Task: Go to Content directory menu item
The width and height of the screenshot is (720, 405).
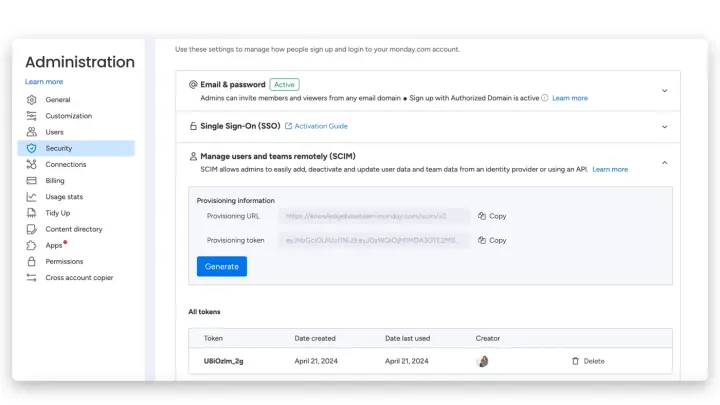Action: click(x=73, y=229)
